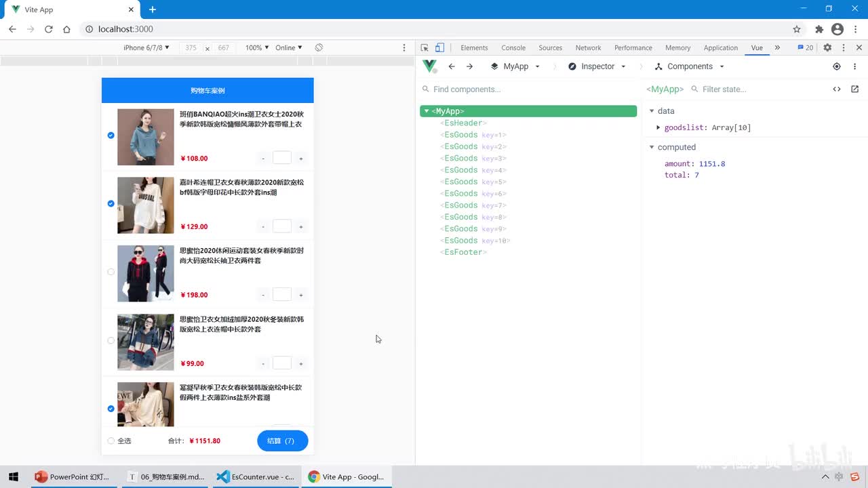Rotate the device viewport

click(319, 47)
